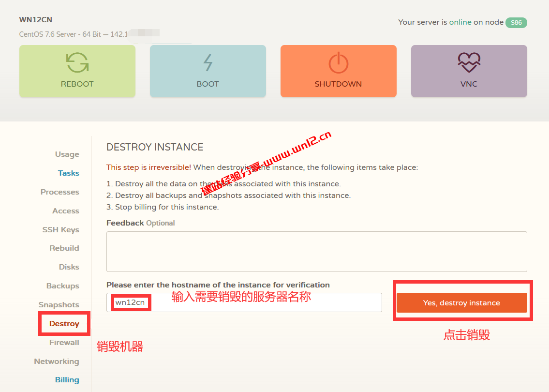
Task: Click inside the Feedback text area
Action: pyautogui.click(x=316, y=251)
